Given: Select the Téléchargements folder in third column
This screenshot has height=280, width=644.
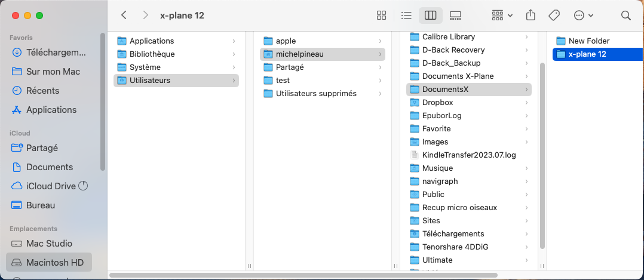Looking at the screenshot, I should (x=468, y=233).
